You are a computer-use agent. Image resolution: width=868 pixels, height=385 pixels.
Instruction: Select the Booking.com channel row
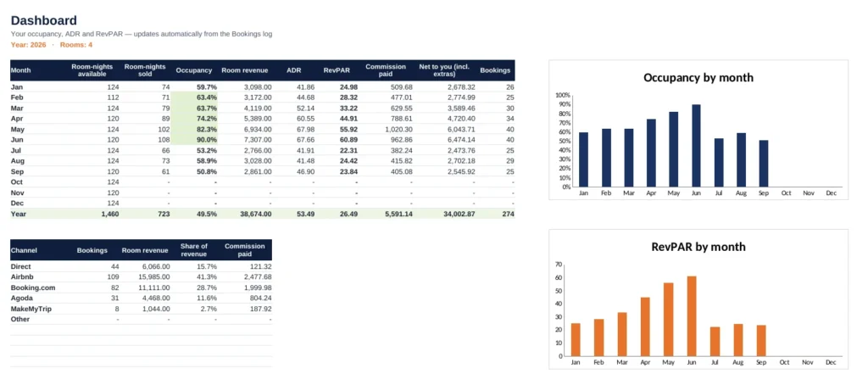click(x=142, y=287)
